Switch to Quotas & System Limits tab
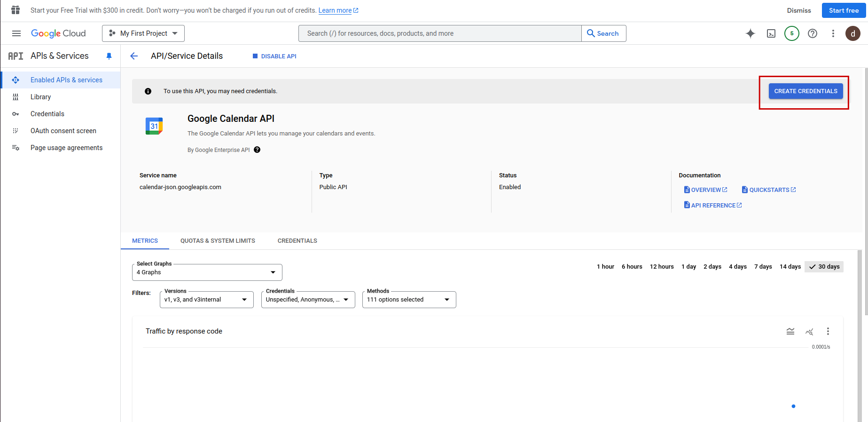 tap(218, 241)
